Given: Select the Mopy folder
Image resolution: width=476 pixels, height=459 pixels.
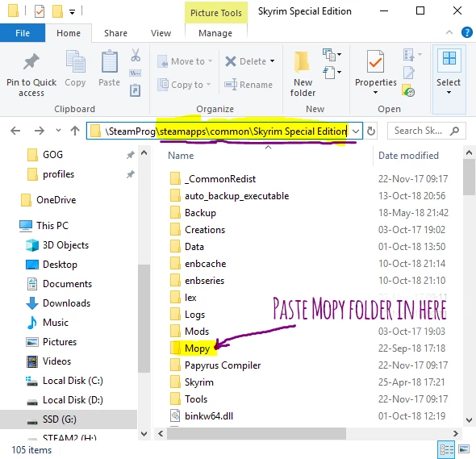Looking at the screenshot, I should (x=198, y=348).
